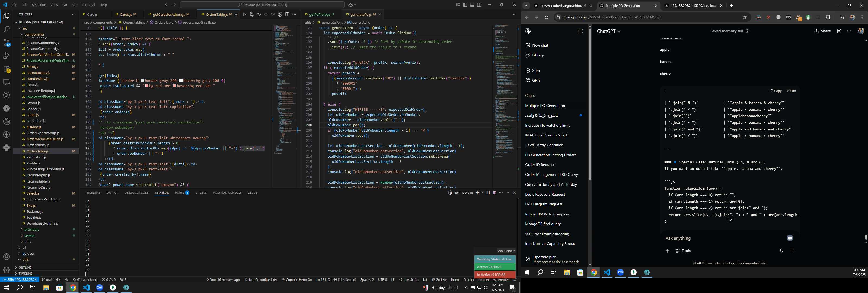Click the ChatGPT sidebar vertical scrollbar
Screen dimensions: 868x293
[590, 104]
